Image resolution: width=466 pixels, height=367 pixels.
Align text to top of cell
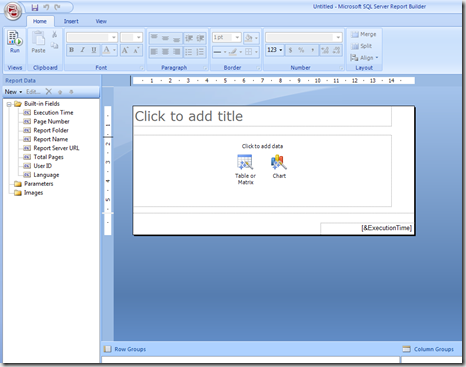(x=154, y=38)
